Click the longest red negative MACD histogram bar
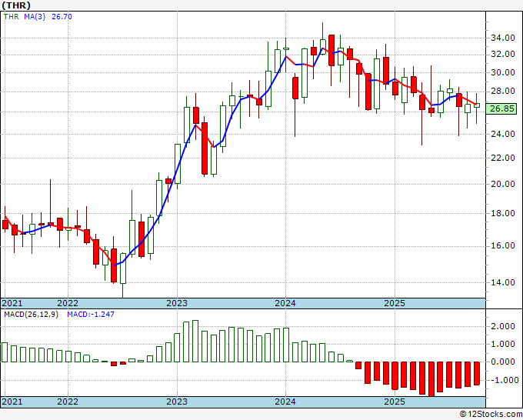Screen dimensions: 523x420 (x=431, y=379)
